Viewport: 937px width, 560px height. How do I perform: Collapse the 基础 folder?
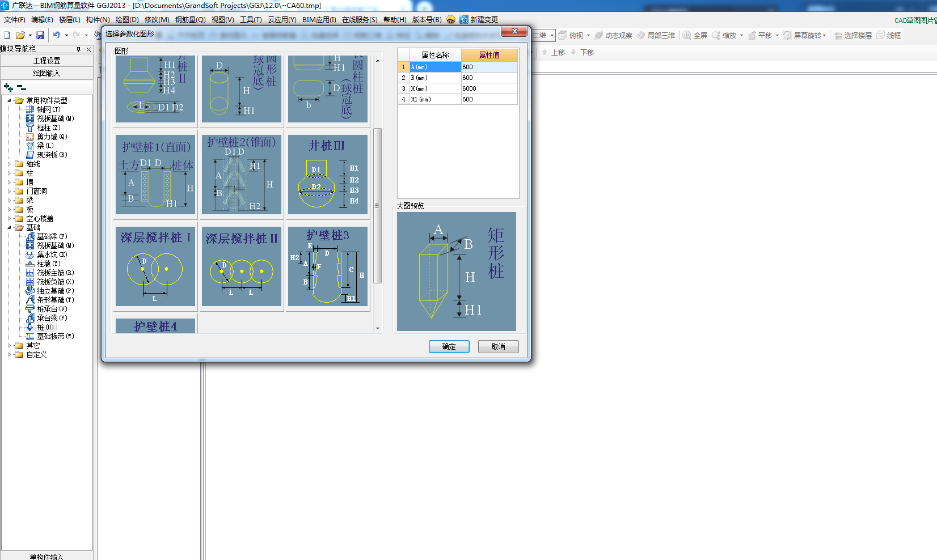9,227
